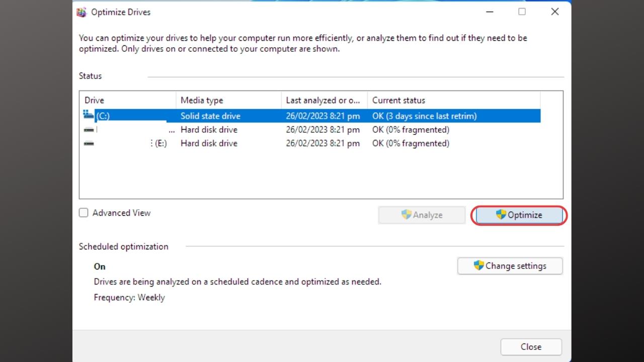Click the greyed-out Analyze button
The width and height of the screenshot is (644, 362).
coord(422,215)
